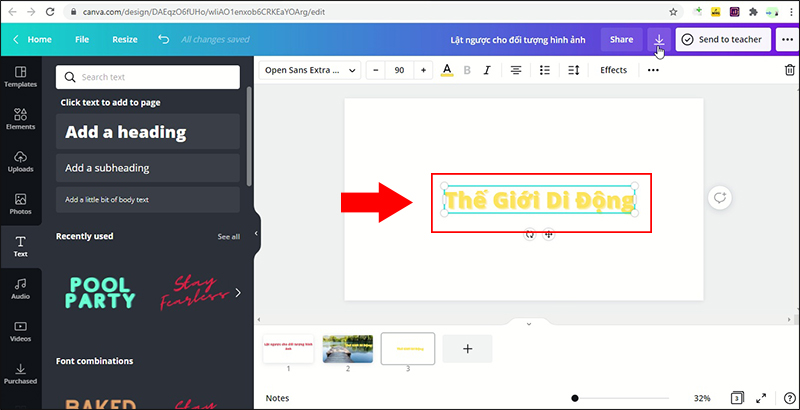This screenshot has height=410, width=800.
Task: Open the Purchased sidebar panel
Action: pyautogui.click(x=20, y=373)
